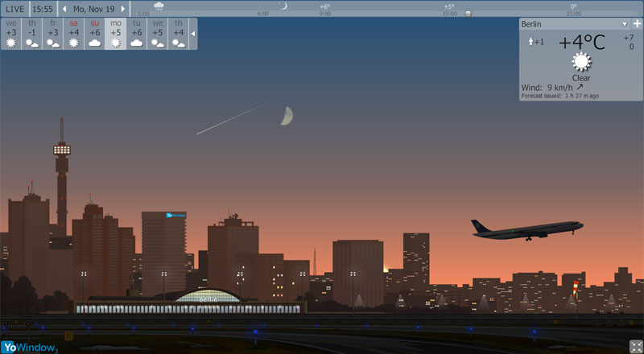Click the time slider handle on timeline
Image resolution: width=644 pixels, height=354 pixels.
469,14
